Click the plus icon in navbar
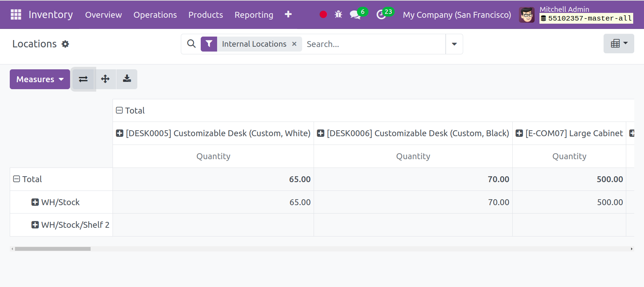Screen dimensions: 644x287 pos(288,14)
